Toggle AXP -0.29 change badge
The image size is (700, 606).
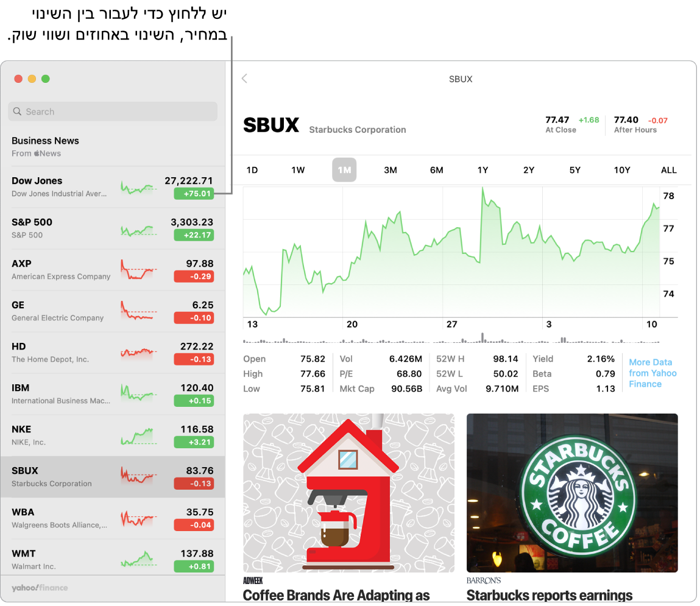pos(194,277)
